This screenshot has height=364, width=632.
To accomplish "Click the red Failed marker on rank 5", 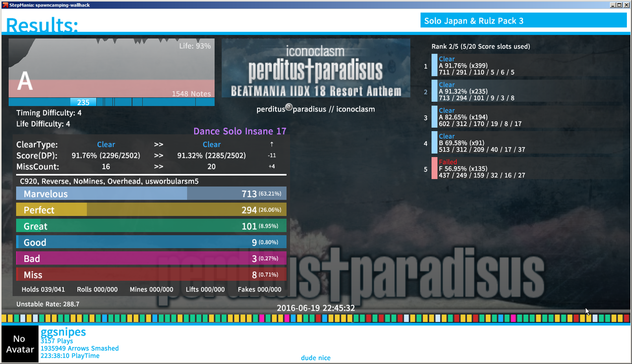I will click(434, 168).
